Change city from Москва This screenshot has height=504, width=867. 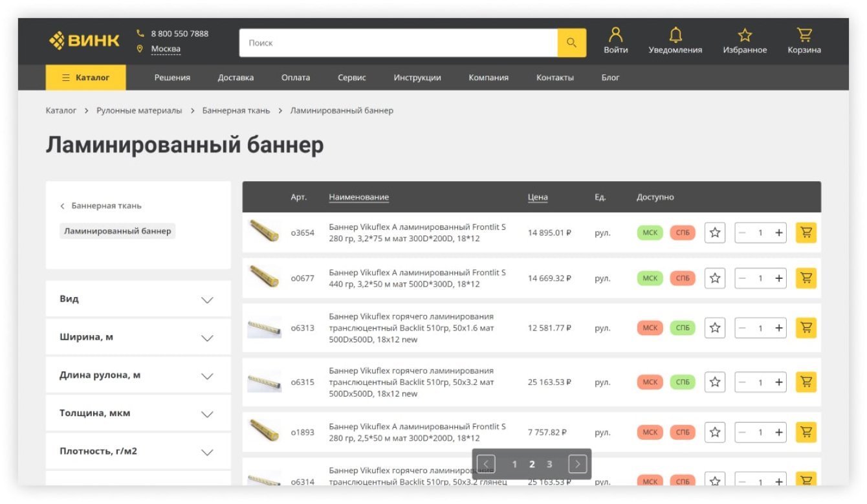[166, 49]
